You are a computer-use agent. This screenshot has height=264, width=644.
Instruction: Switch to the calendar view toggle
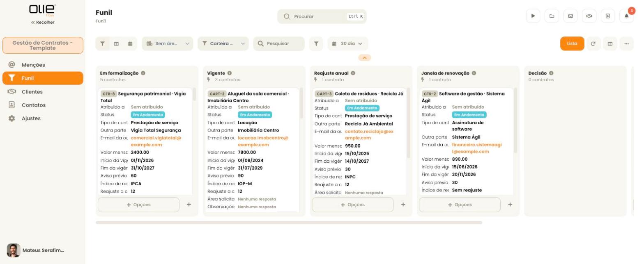pyautogui.click(x=130, y=43)
